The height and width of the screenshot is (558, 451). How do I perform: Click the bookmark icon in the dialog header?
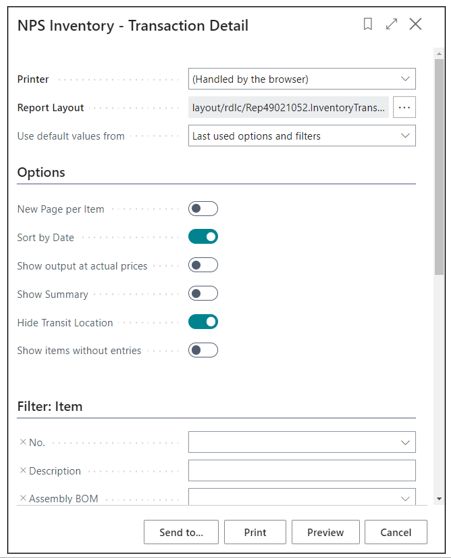tap(368, 24)
